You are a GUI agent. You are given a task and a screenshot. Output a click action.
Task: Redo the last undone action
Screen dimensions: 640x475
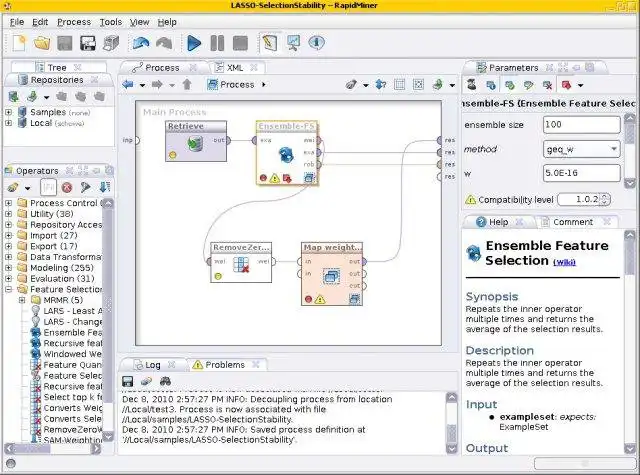click(164, 43)
